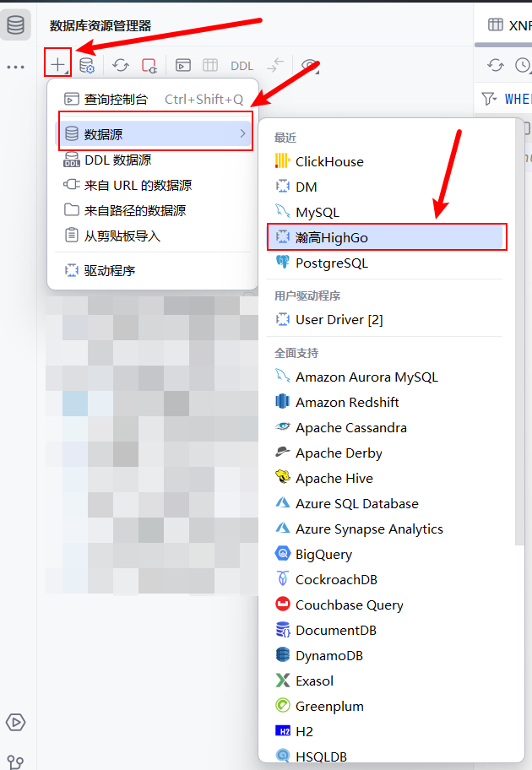Click the DDL toolbar button

[x=242, y=66]
